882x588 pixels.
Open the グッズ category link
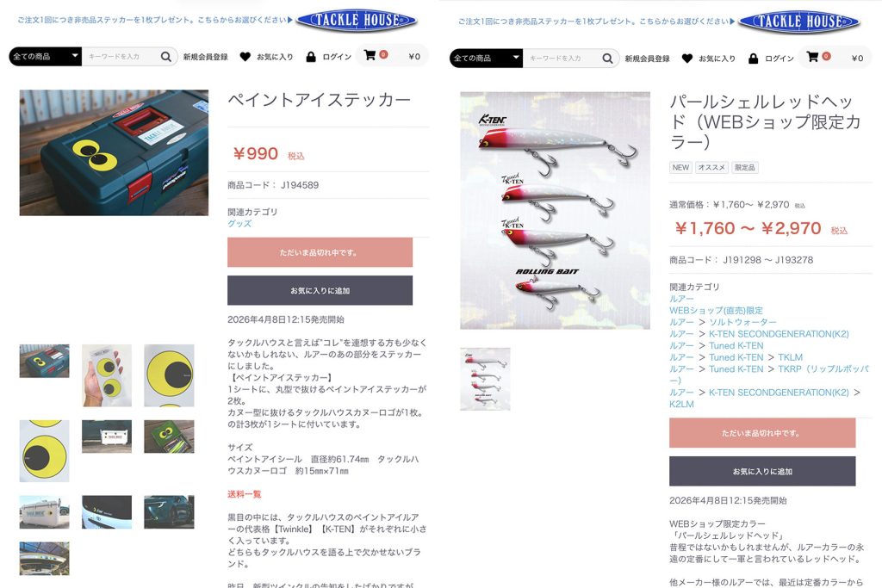pyautogui.click(x=239, y=223)
